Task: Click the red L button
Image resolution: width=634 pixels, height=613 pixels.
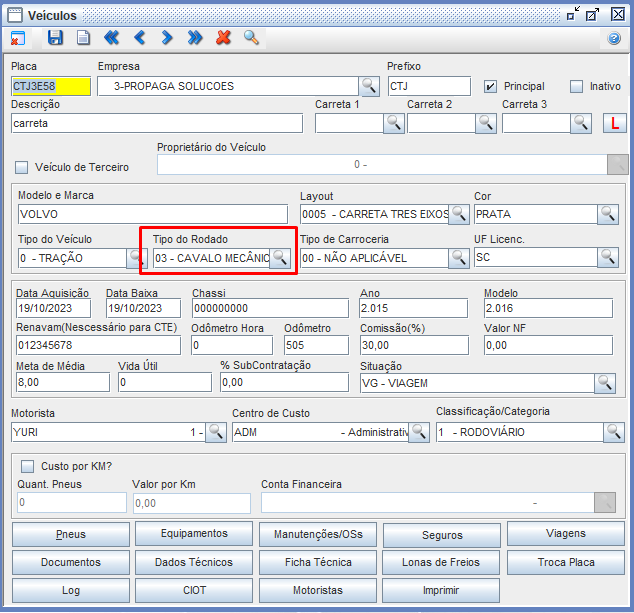Action: click(x=615, y=123)
